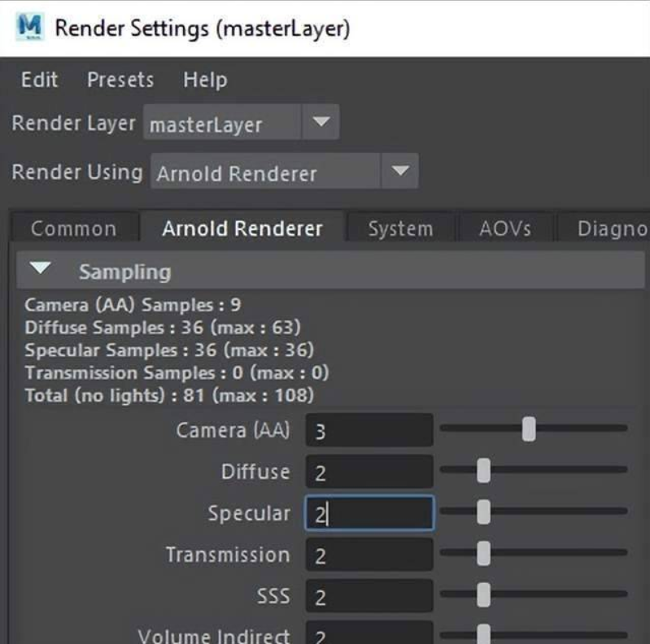
Task: Open the Presets menu
Action: coord(120,80)
